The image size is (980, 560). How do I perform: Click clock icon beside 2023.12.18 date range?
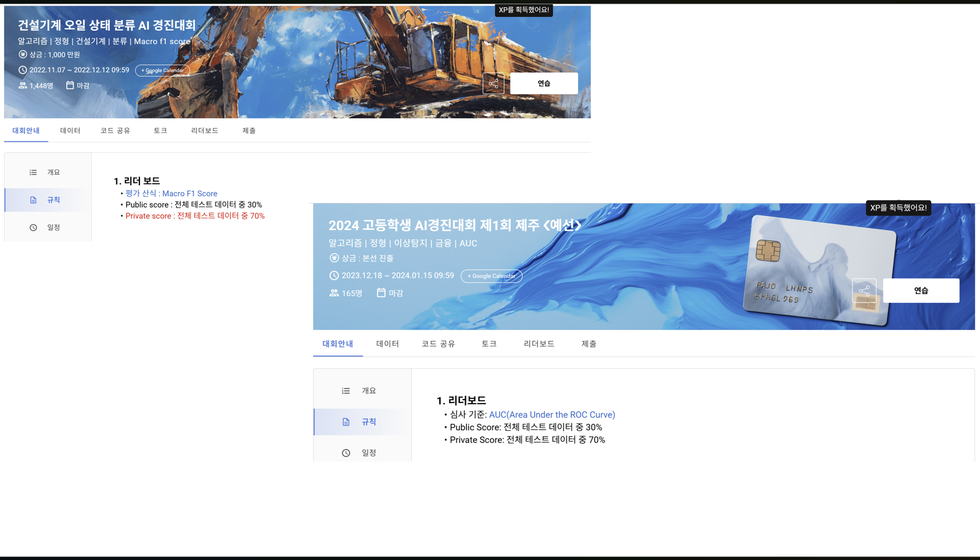click(334, 275)
